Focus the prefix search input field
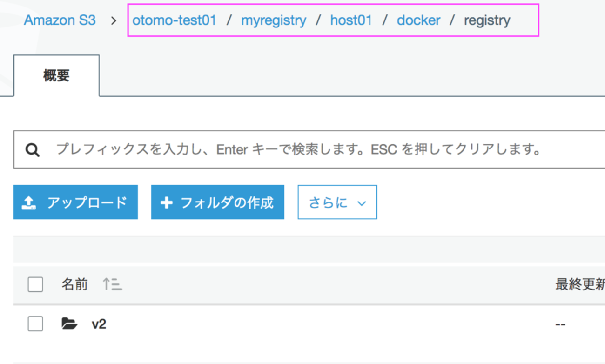 tap(309, 149)
